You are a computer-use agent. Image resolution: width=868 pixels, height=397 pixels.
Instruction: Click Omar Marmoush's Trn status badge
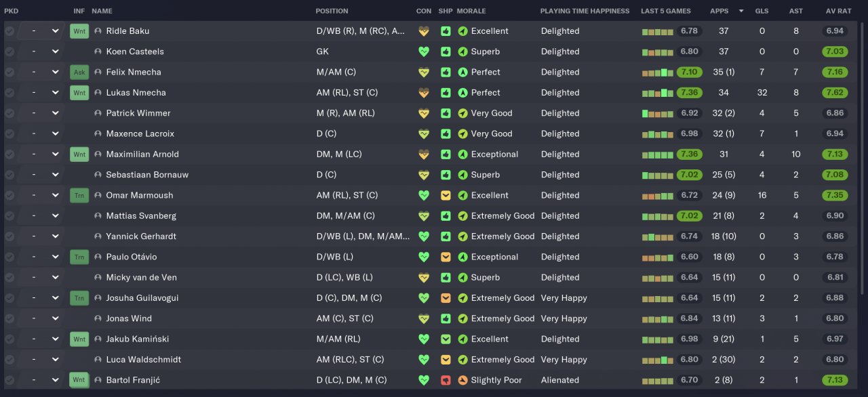coord(79,196)
